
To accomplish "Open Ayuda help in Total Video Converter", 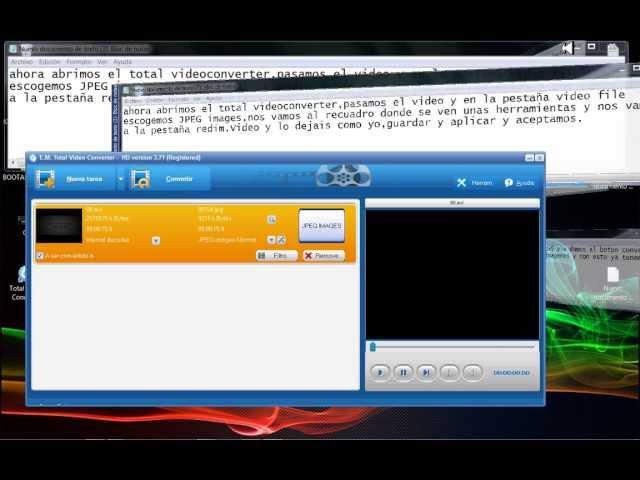I will click(519, 182).
